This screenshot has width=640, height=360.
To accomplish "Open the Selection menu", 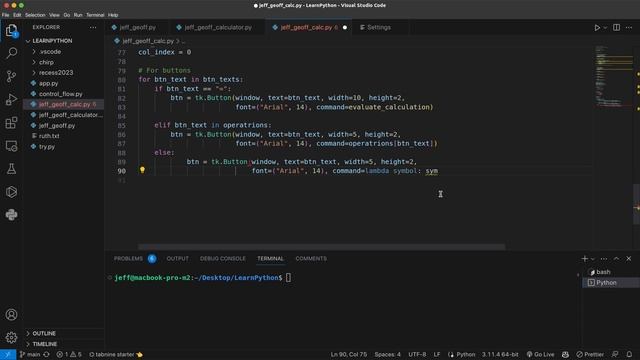I will (35, 15).
